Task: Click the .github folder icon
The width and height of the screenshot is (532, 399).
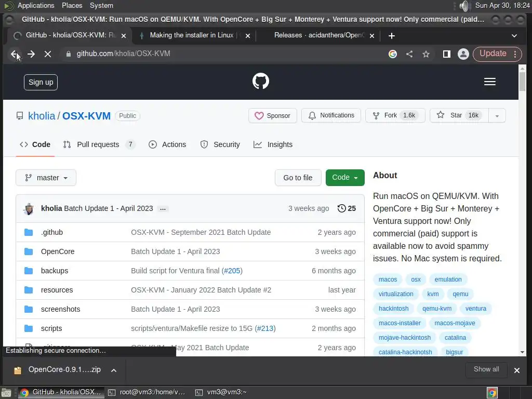Action: (x=29, y=232)
